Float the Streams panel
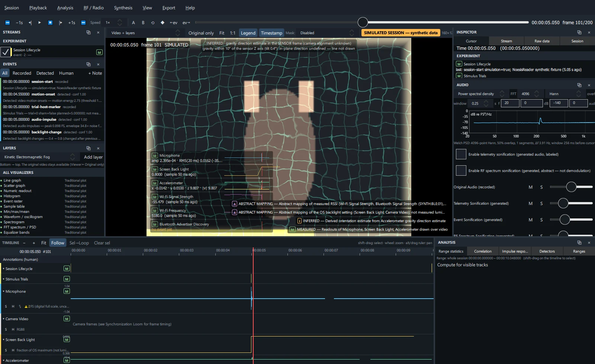This screenshot has height=364, width=595. [x=89, y=32]
